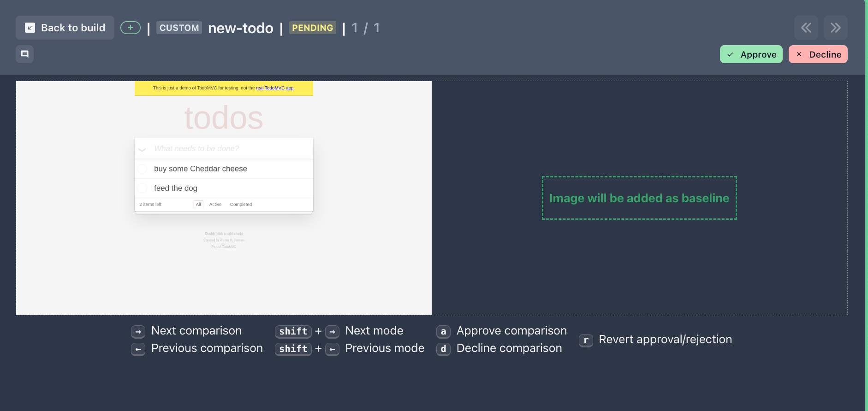Open the comments icon below Back to build
Viewport: 868px width, 411px height.
point(24,54)
